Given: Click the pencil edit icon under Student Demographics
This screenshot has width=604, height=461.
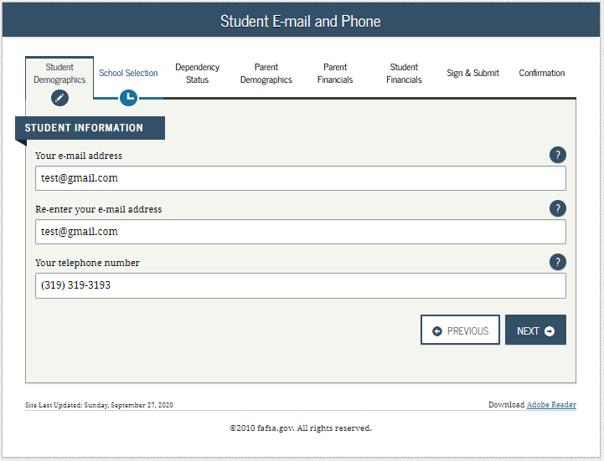Looking at the screenshot, I should pos(60,98).
